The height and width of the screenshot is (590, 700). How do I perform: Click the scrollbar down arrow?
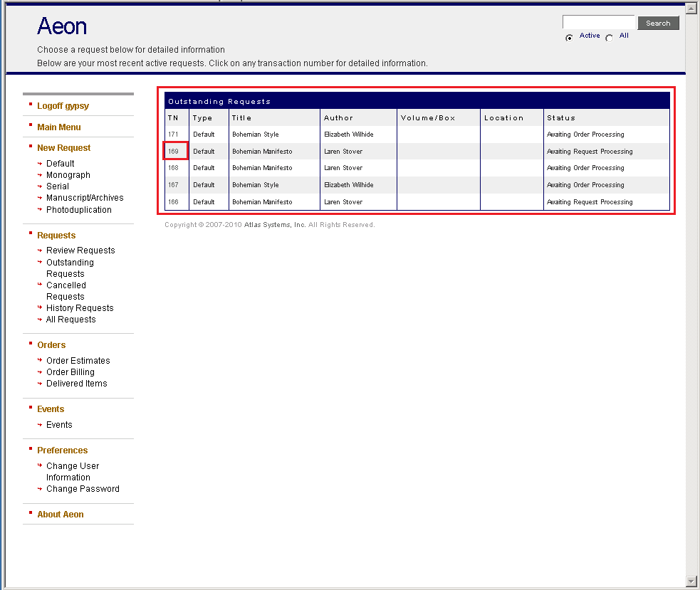coord(691,581)
